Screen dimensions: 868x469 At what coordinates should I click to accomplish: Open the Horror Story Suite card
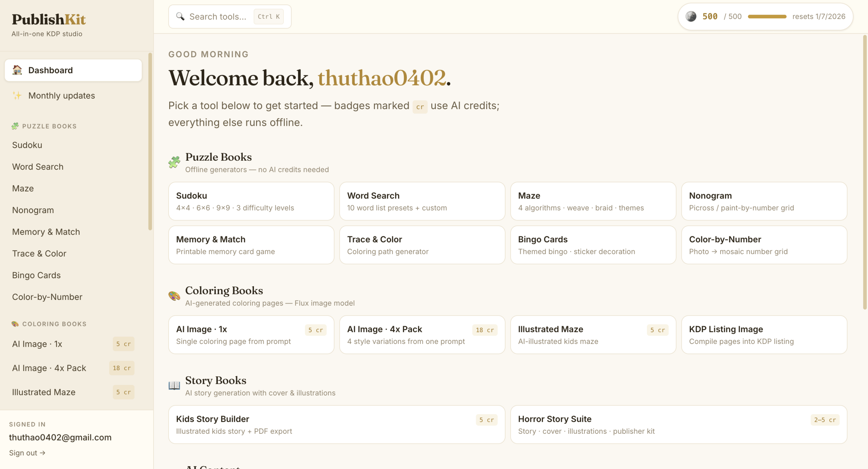pos(679,425)
